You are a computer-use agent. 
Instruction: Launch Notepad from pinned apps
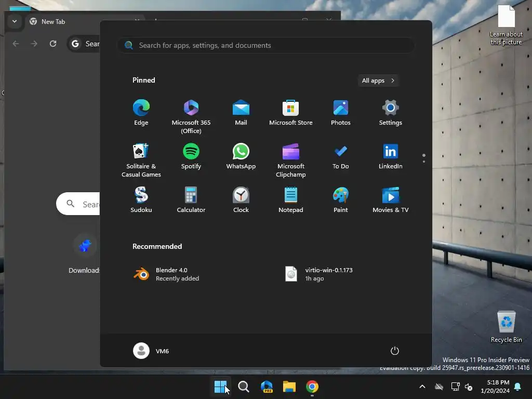click(291, 200)
